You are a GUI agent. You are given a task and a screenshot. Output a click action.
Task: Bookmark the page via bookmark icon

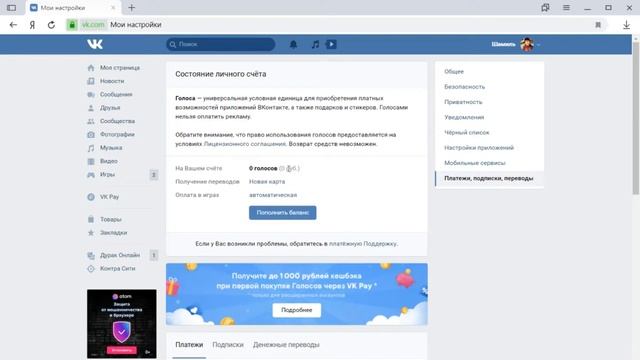(598, 25)
